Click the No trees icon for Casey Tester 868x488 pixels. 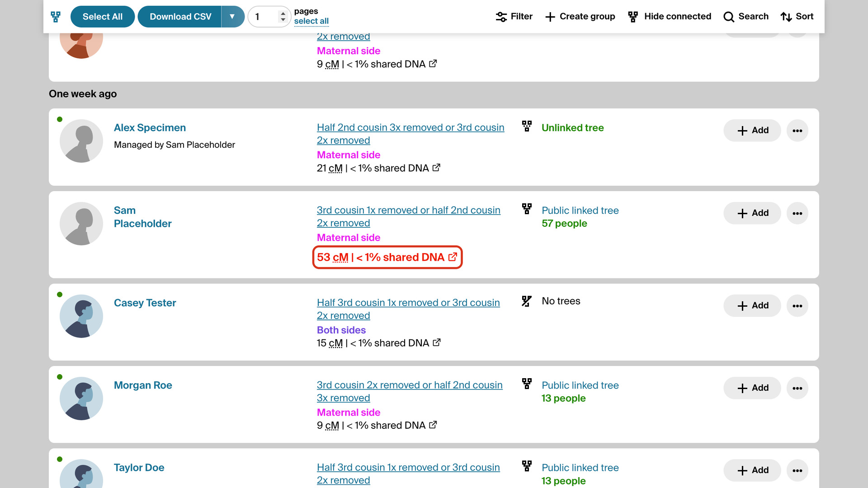tap(527, 301)
